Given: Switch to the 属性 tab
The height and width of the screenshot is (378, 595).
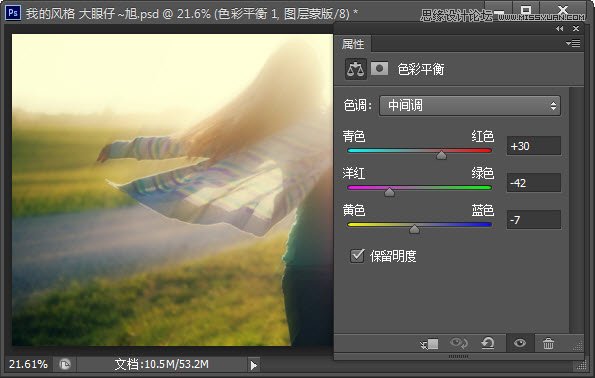Looking at the screenshot, I should [353, 44].
